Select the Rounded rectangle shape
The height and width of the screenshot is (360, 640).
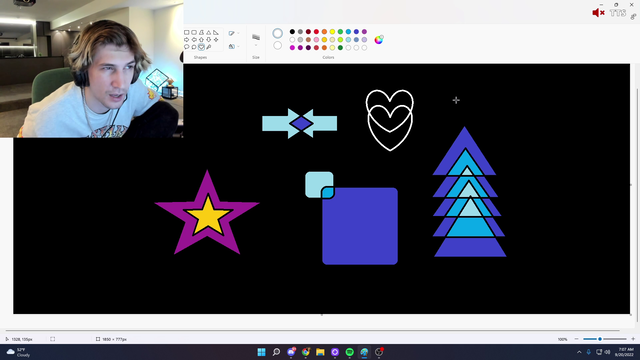click(194, 32)
